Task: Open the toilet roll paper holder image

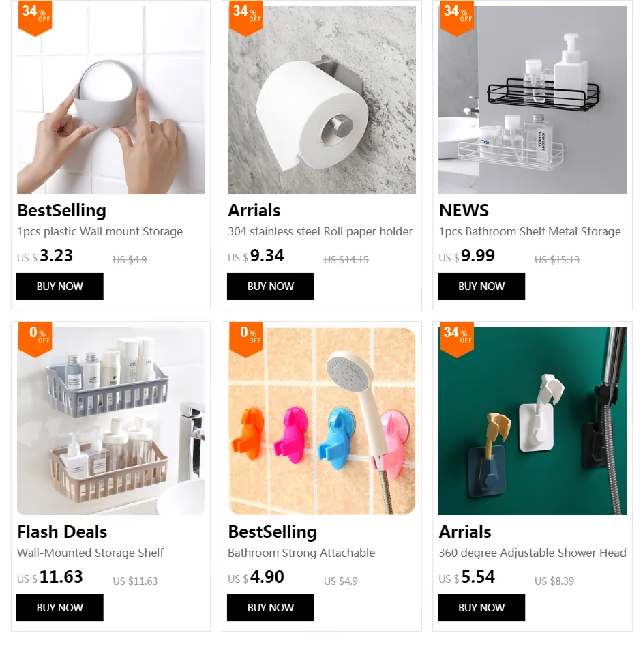Action: coord(322,100)
